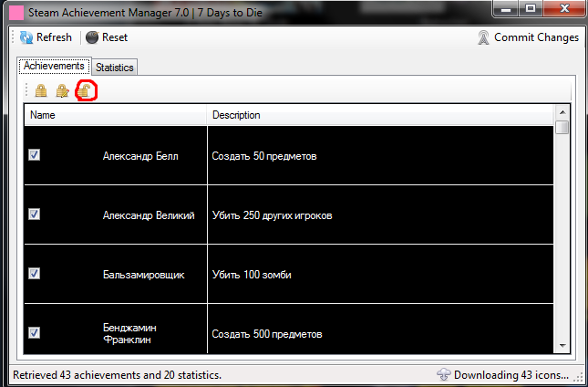Click the 'Retrieved 43 achievements' status text

[117, 375]
